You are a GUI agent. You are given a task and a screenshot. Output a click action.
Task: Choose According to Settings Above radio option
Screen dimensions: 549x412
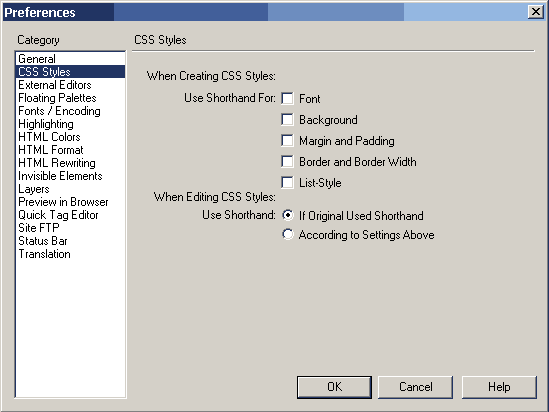[x=288, y=234]
